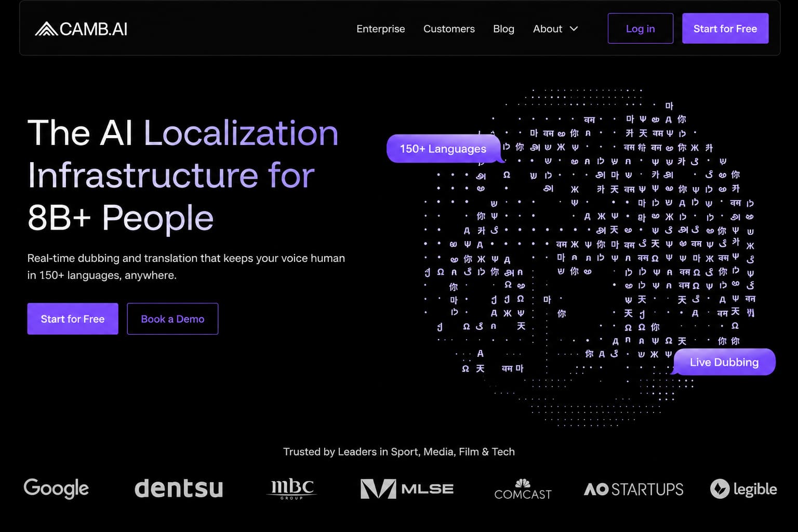
Task: Click the Google logo in the trusted list
Action: pyautogui.click(x=56, y=488)
